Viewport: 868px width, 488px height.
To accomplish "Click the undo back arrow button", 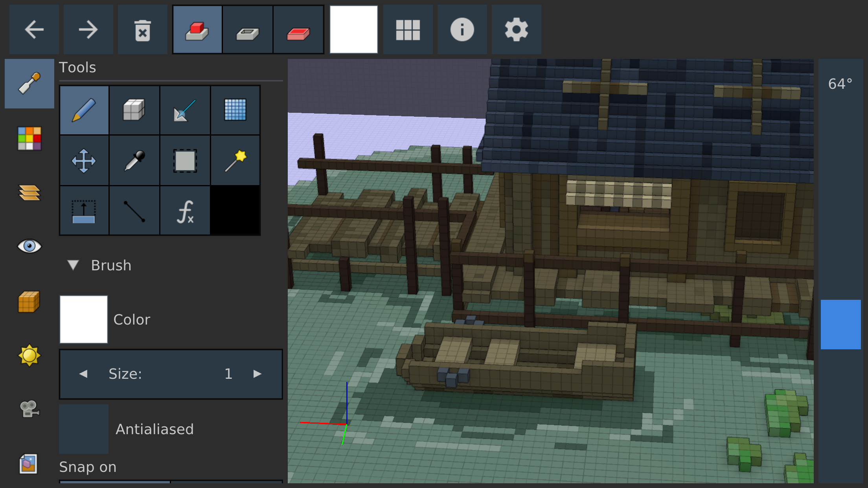I will point(34,30).
